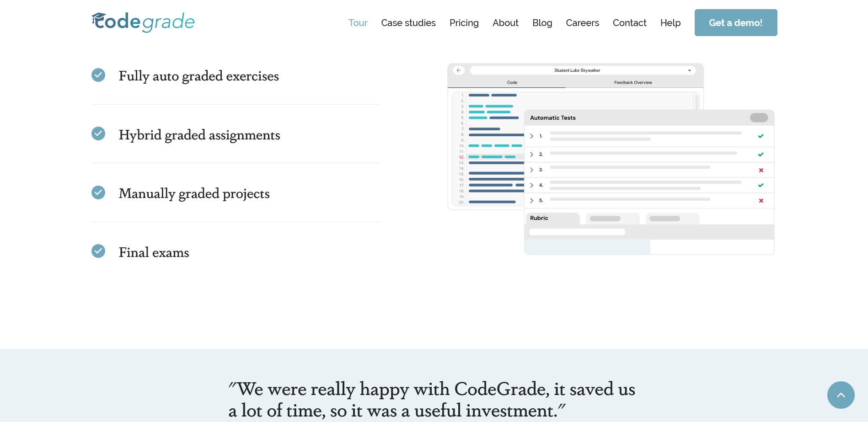Select the Rubric tab
The width and height of the screenshot is (868, 422).
pyautogui.click(x=552, y=218)
